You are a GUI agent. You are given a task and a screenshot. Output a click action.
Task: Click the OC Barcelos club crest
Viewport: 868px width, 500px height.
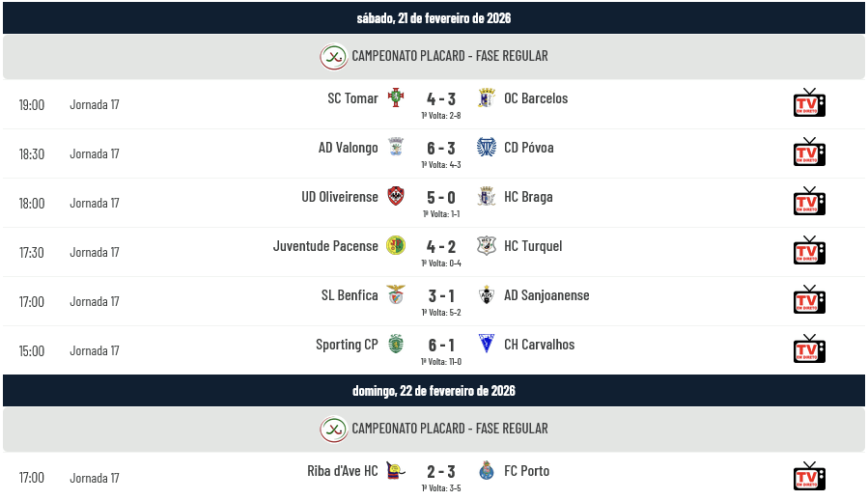pyautogui.click(x=487, y=98)
